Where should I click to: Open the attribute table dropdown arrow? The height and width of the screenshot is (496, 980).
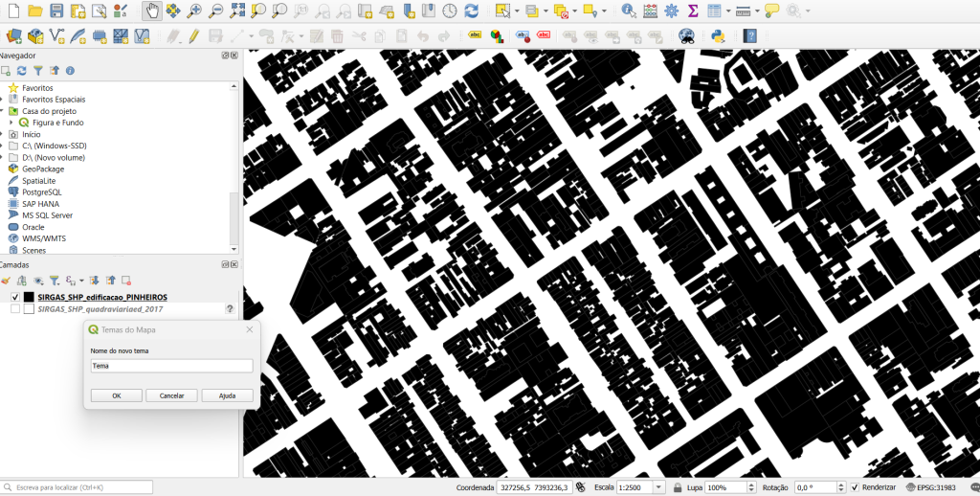[728, 11]
